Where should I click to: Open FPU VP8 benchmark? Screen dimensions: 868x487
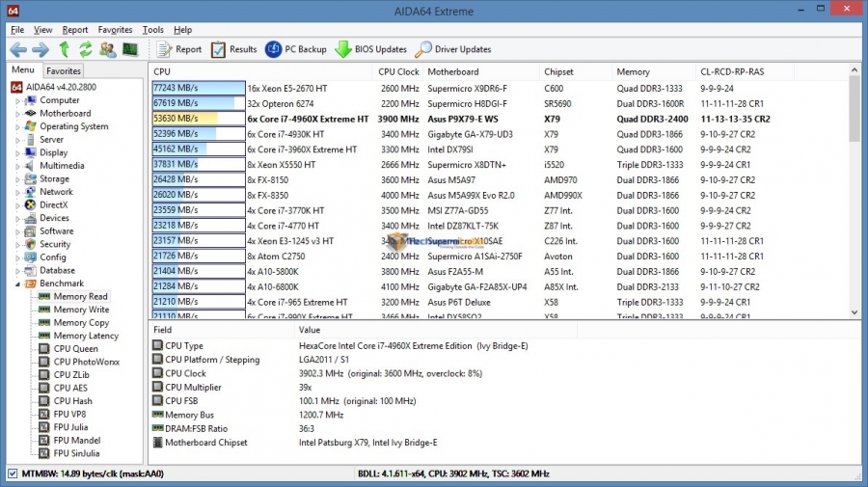coord(69,414)
